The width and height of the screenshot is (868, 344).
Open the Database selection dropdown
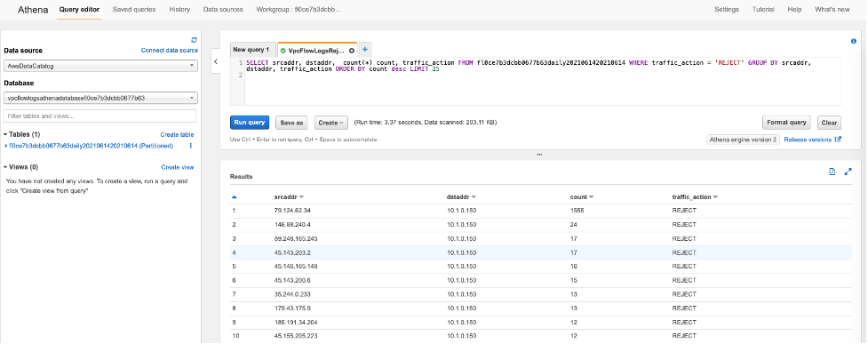coord(100,98)
